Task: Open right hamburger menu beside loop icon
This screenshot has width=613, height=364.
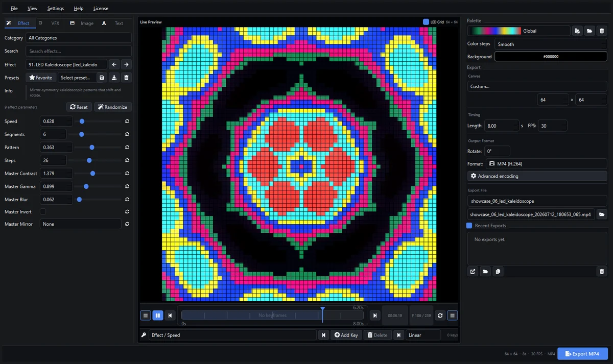Action: pos(453,316)
